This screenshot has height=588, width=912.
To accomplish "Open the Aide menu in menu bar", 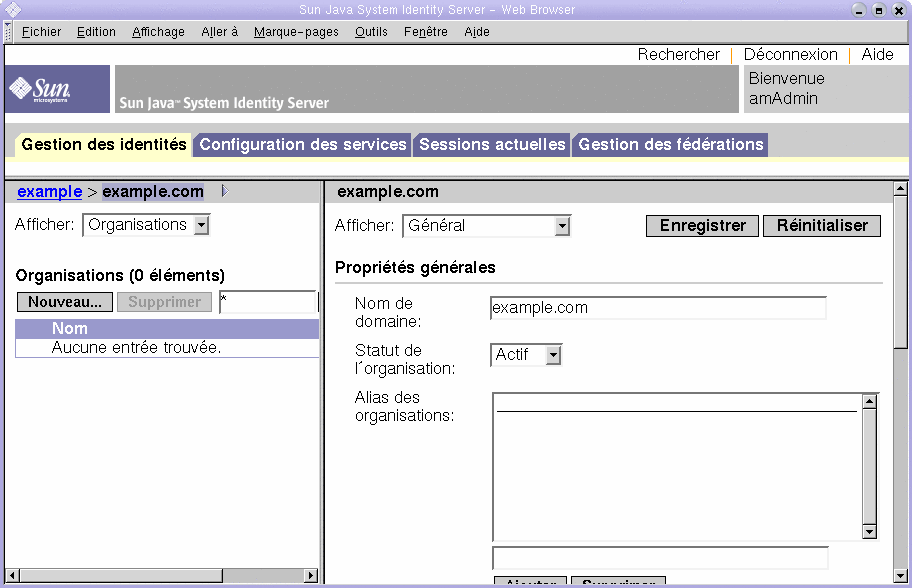I will [x=477, y=32].
